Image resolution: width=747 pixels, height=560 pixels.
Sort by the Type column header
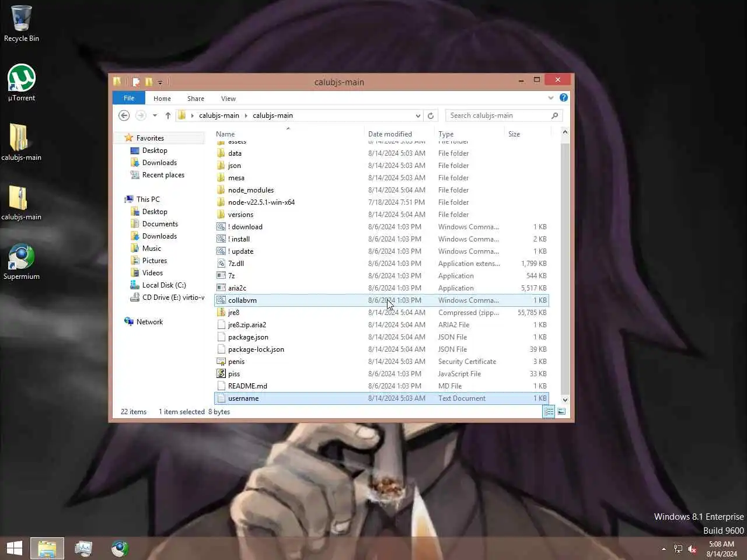coord(470,134)
